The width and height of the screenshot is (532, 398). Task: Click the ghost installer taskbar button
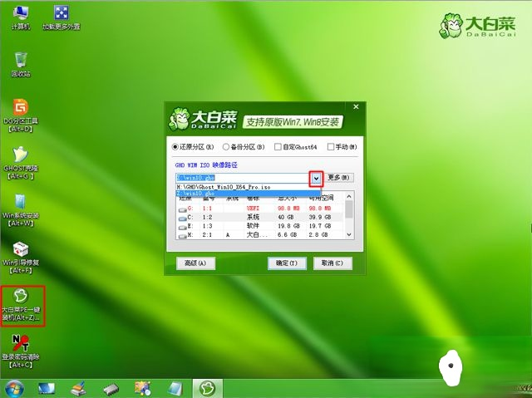click(x=208, y=389)
